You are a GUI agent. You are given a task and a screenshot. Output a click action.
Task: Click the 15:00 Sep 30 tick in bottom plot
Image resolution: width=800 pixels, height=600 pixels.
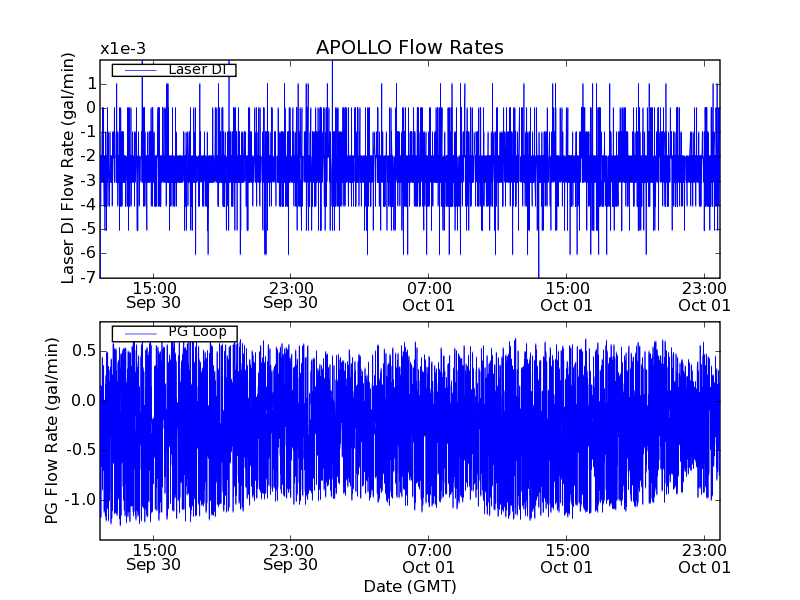pos(154,557)
